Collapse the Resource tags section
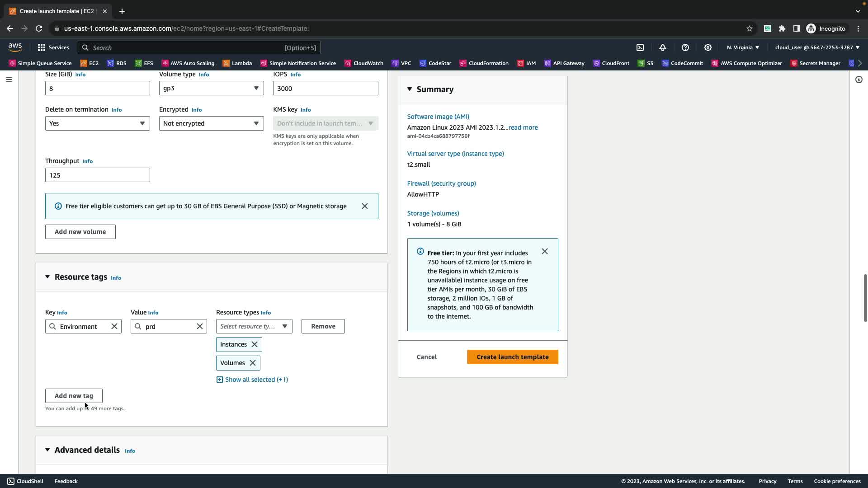The height and width of the screenshot is (488, 868). [47, 277]
